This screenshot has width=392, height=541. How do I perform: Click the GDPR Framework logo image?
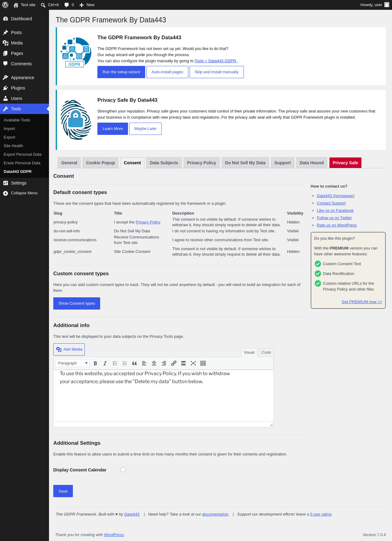[76, 52]
